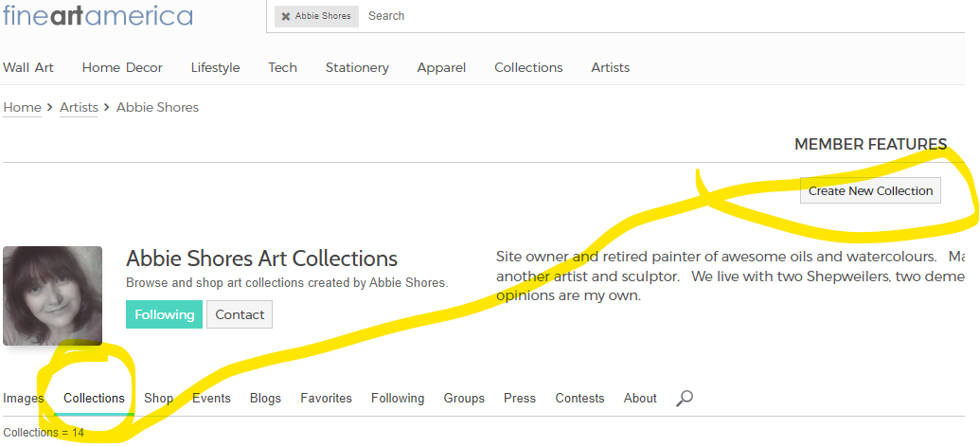Open the Home Decor menu

[122, 67]
